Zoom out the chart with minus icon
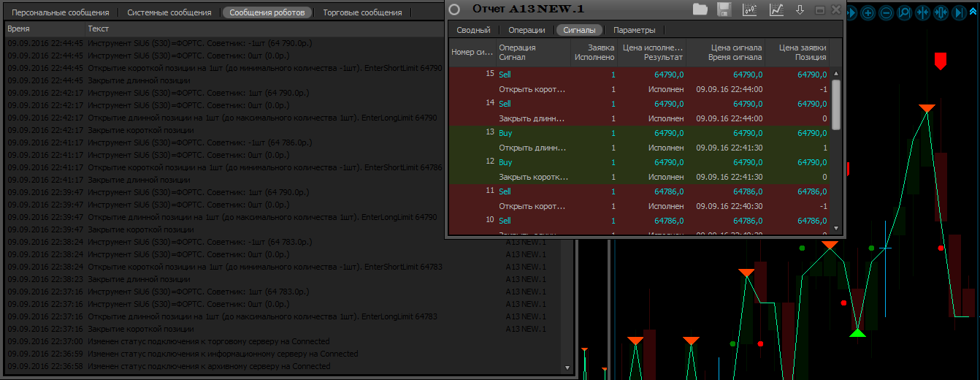 [x=886, y=12]
